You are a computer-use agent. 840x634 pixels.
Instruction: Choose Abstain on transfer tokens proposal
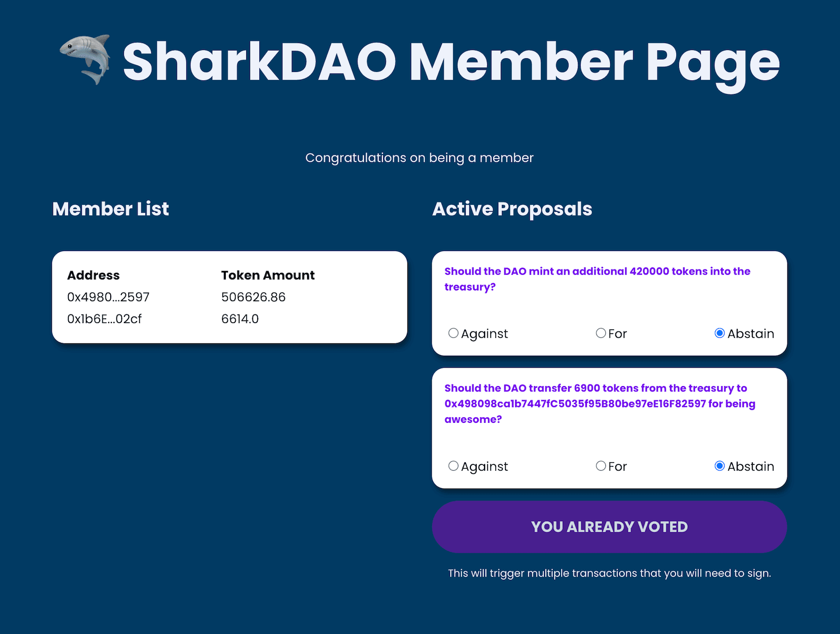(720, 466)
